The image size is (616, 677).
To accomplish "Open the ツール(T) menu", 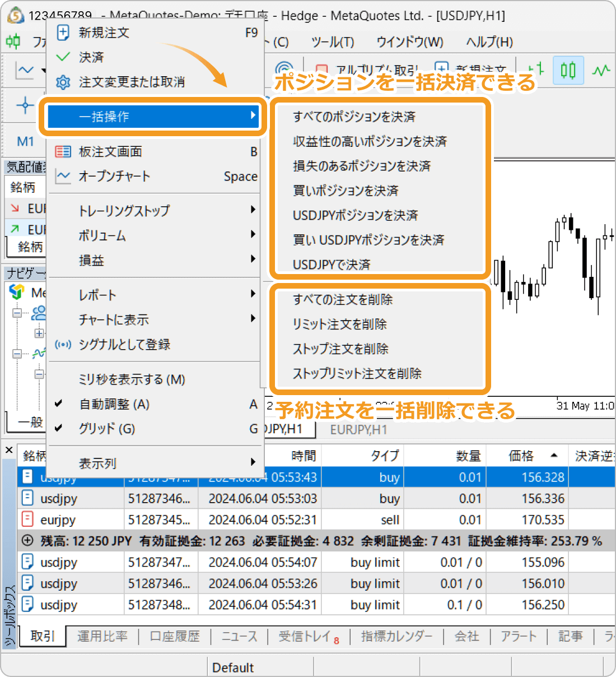I will tap(333, 42).
